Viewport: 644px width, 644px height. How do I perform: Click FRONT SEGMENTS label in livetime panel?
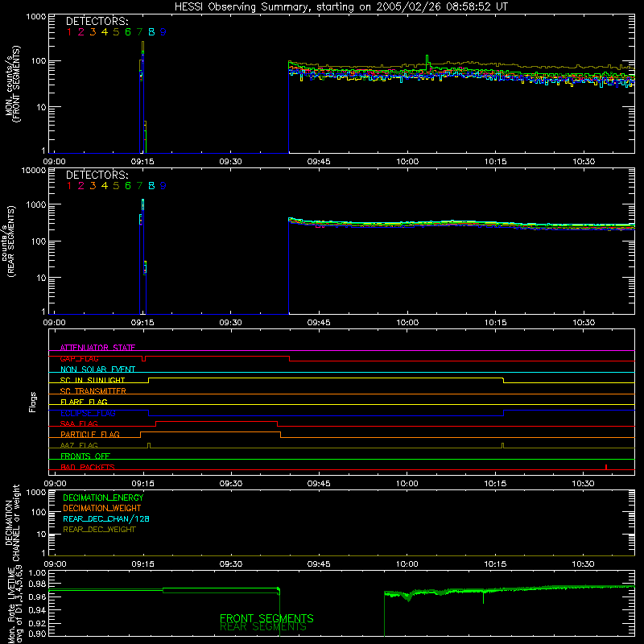(x=266, y=618)
